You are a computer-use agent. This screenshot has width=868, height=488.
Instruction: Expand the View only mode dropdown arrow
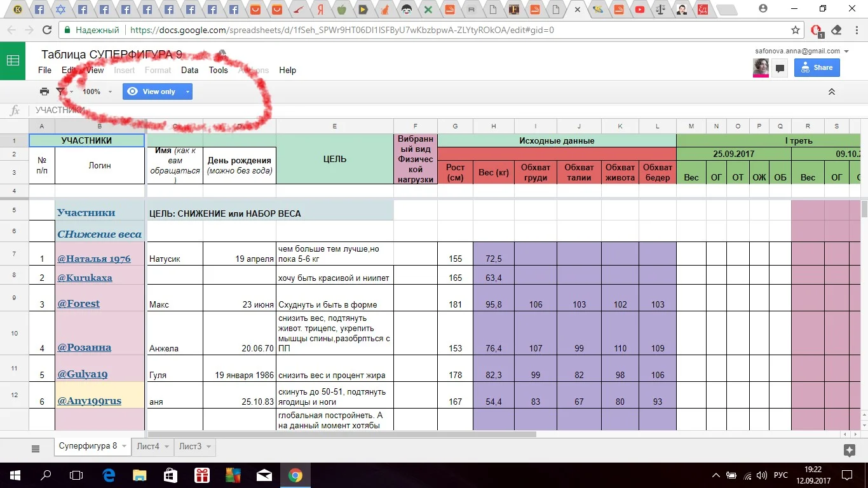point(187,91)
